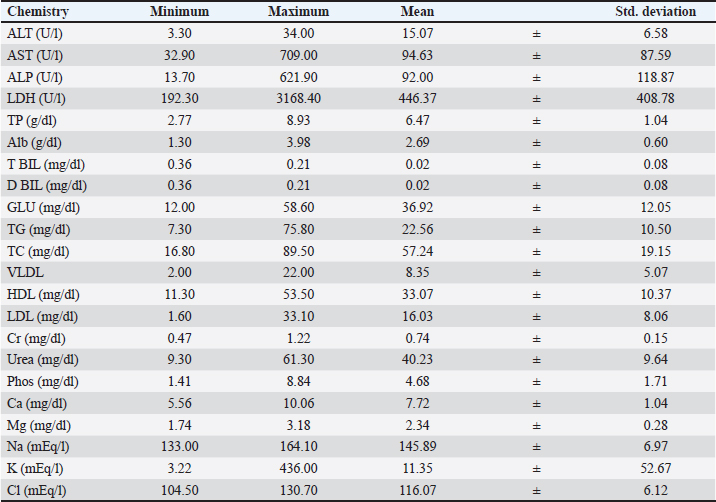This screenshot has width=716, height=502.
Task: Click the AST maximum value 709.00
Action: pos(296,54)
